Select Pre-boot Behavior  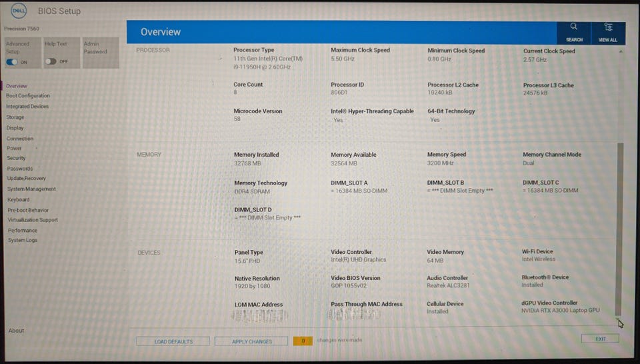pyautogui.click(x=28, y=210)
